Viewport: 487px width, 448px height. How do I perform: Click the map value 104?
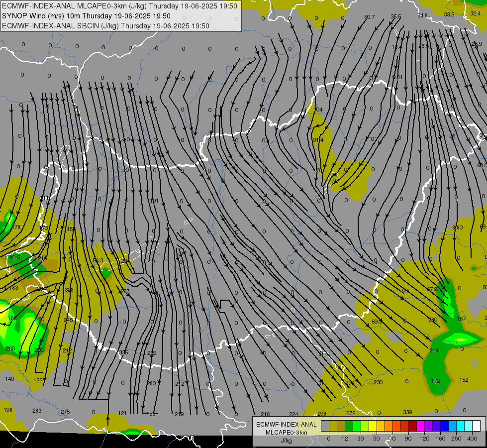pos(318,110)
